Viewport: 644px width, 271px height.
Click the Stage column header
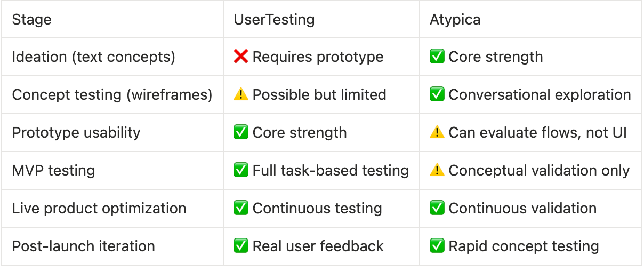coord(32,20)
